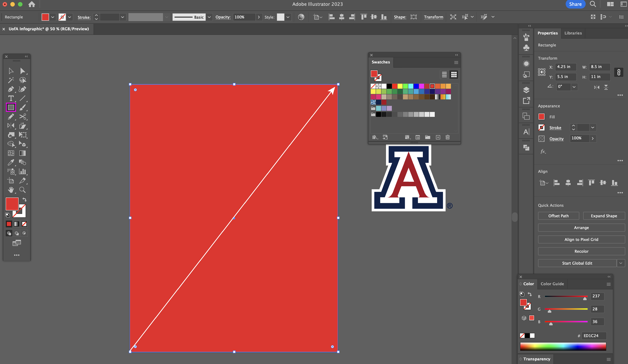Switch Swatches panel to list view
Image resolution: width=628 pixels, height=364 pixels.
[x=444, y=74]
